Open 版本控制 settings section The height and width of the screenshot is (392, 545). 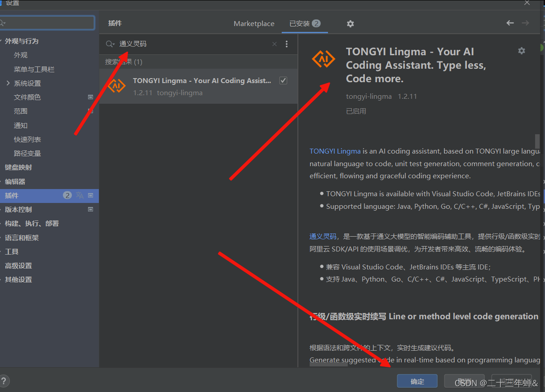[18, 209]
